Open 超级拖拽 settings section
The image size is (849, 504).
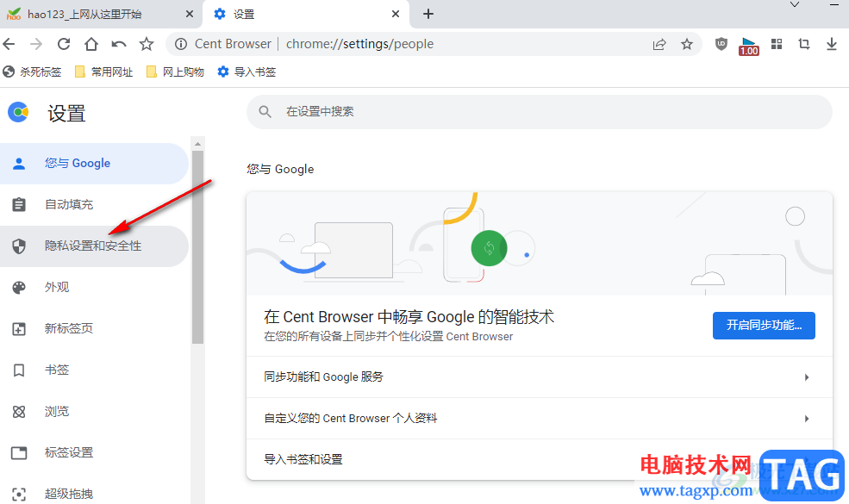[94, 494]
